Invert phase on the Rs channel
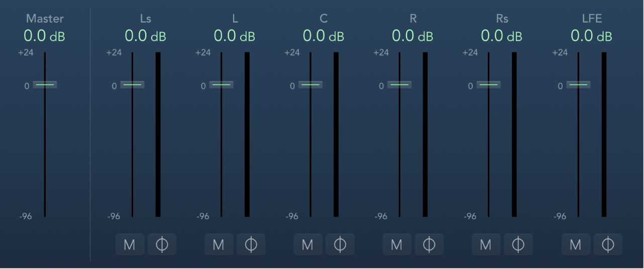Viewport: 644px width, 269px height. 518,245
